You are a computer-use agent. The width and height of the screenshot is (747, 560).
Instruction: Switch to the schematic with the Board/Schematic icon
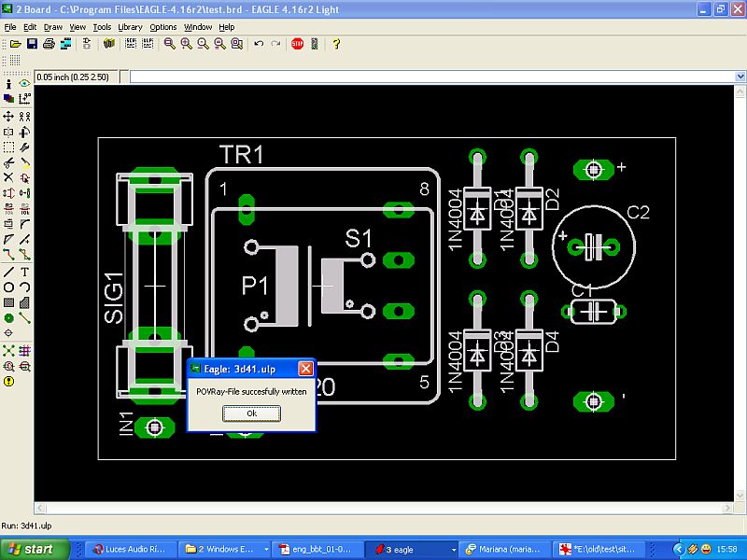(87, 44)
